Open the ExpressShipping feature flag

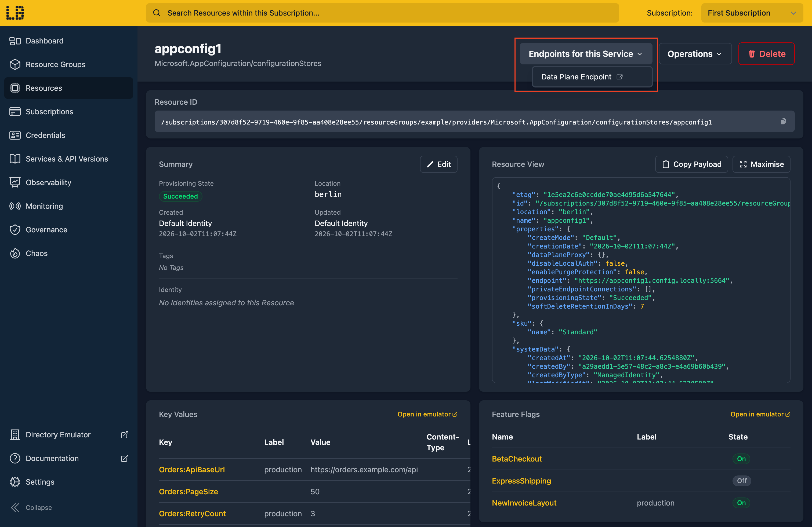pyautogui.click(x=521, y=481)
